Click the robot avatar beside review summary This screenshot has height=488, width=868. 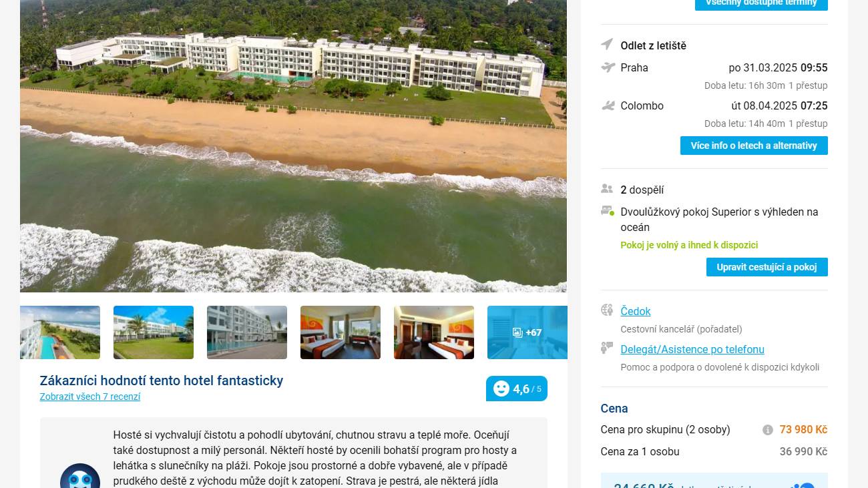tap(80, 478)
